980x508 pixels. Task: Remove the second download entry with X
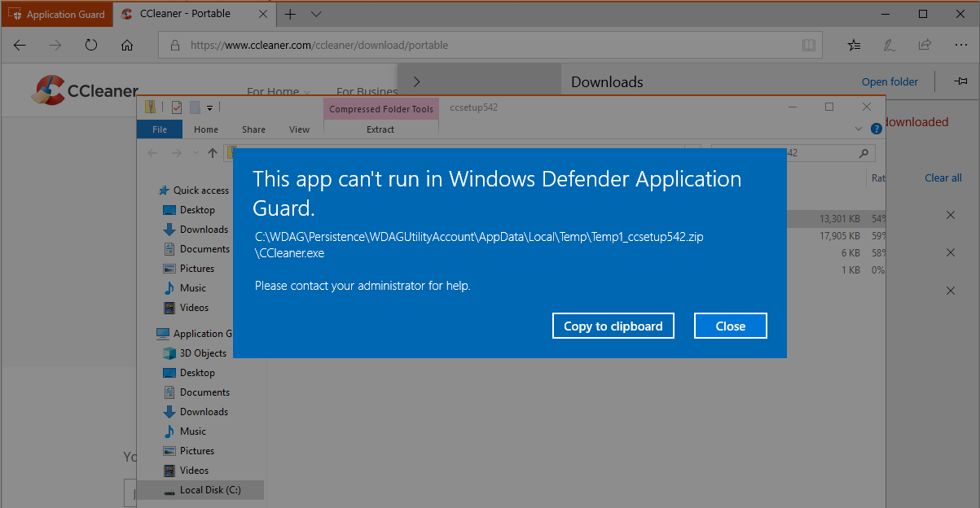[951, 252]
